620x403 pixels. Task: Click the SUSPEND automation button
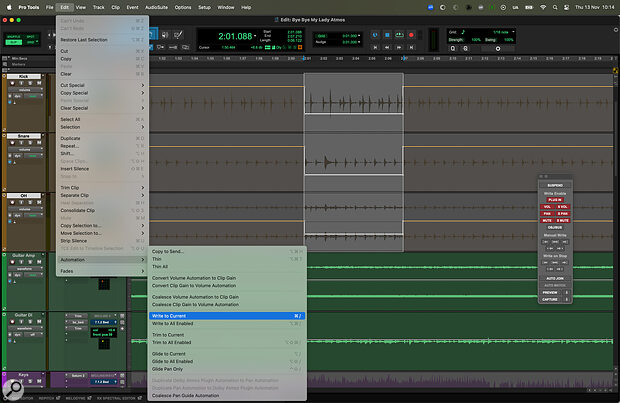(x=555, y=185)
